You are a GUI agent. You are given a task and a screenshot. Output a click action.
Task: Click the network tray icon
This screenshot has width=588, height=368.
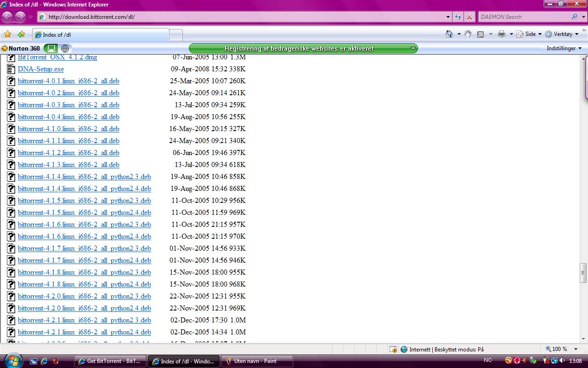click(x=554, y=361)
